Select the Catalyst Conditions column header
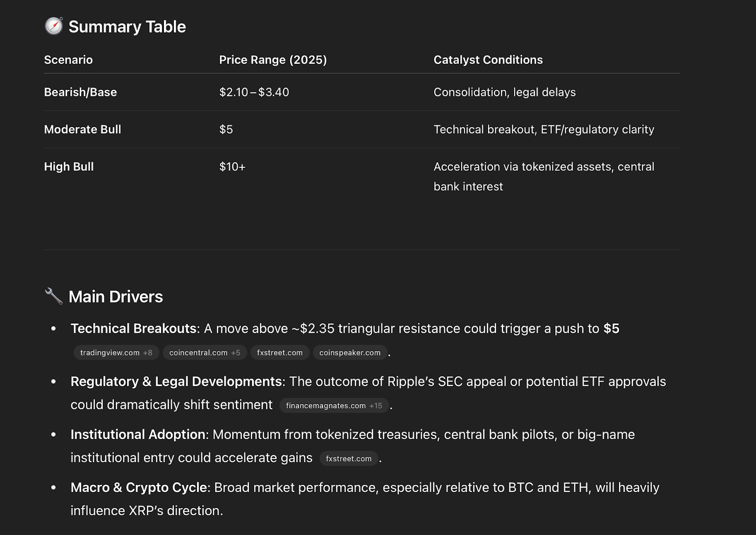Viewport: 756px width, 535px height. (488, 60)
